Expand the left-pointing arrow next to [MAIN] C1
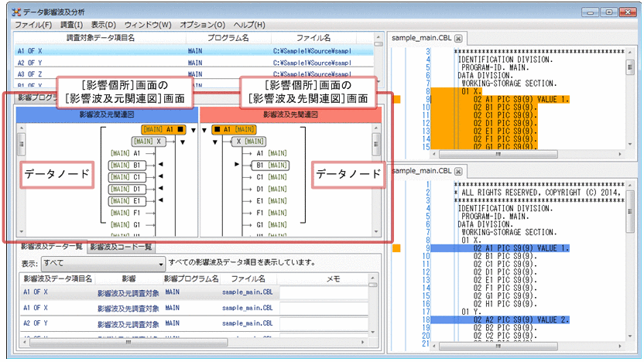This screenshot has width=644, height=362. [x=161, y=176]
